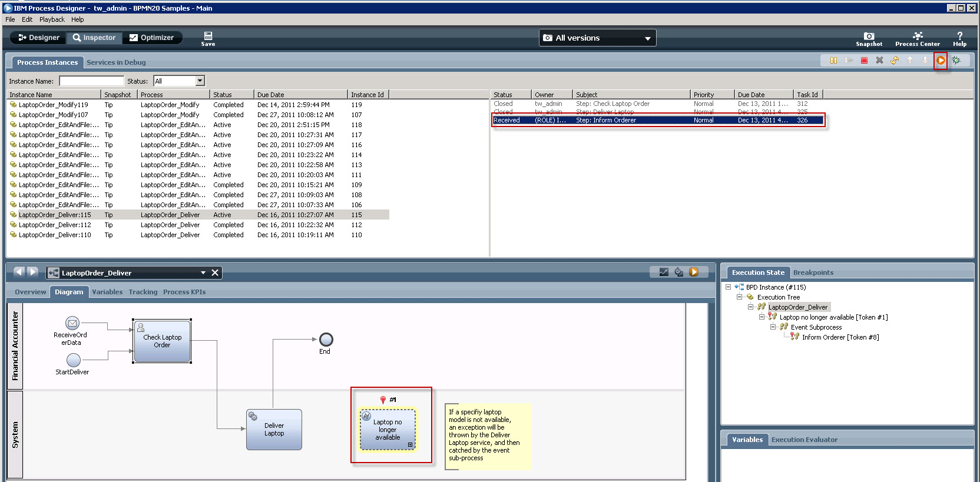
Task: Select the Step: Inform Orderer task row
Action: pos(657,120)
